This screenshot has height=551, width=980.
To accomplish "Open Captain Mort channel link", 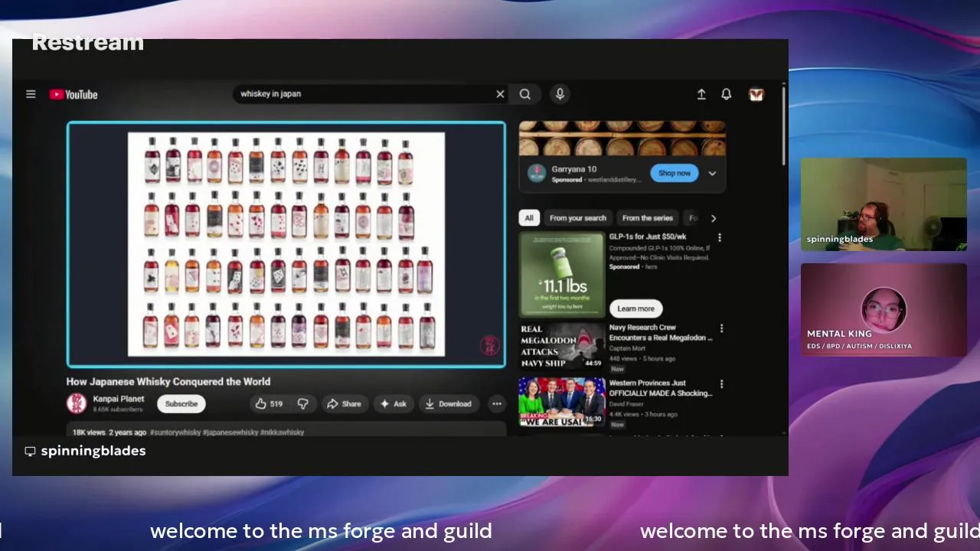I will pos(627,348).
